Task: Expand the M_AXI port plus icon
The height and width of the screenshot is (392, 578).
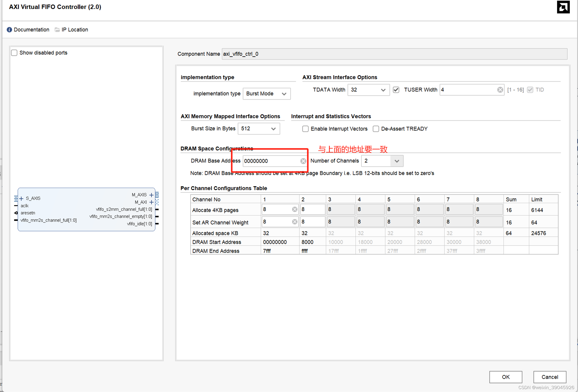Action: pos(151,202)
